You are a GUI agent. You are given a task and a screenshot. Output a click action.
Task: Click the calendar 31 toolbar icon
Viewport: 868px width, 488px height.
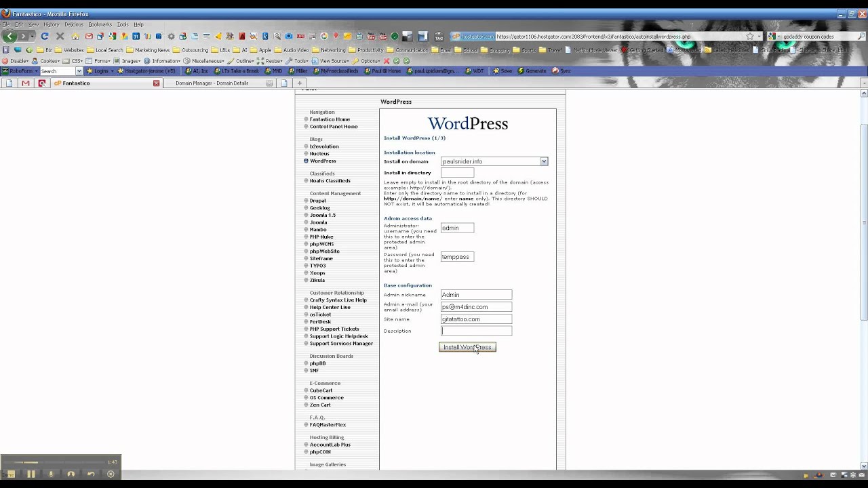click(136, 37)
